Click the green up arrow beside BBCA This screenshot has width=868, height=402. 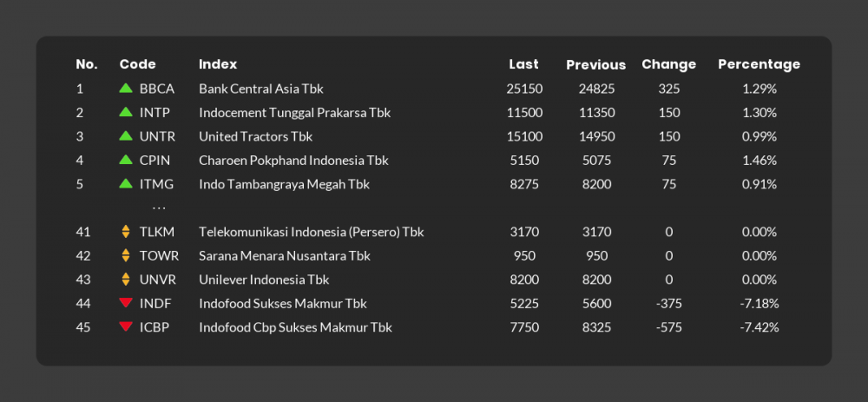coord(126,88)
